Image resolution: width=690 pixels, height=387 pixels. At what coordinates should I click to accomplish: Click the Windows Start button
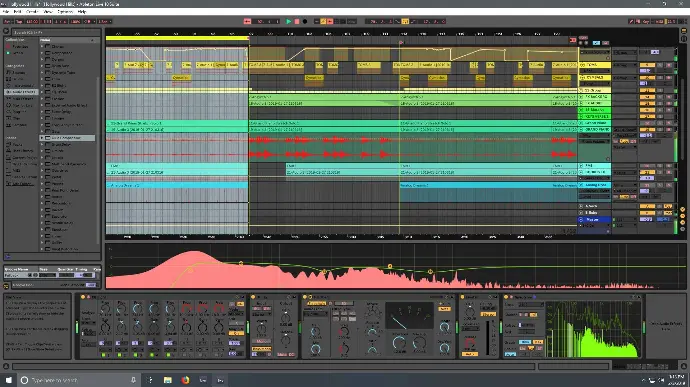(8, 380)
